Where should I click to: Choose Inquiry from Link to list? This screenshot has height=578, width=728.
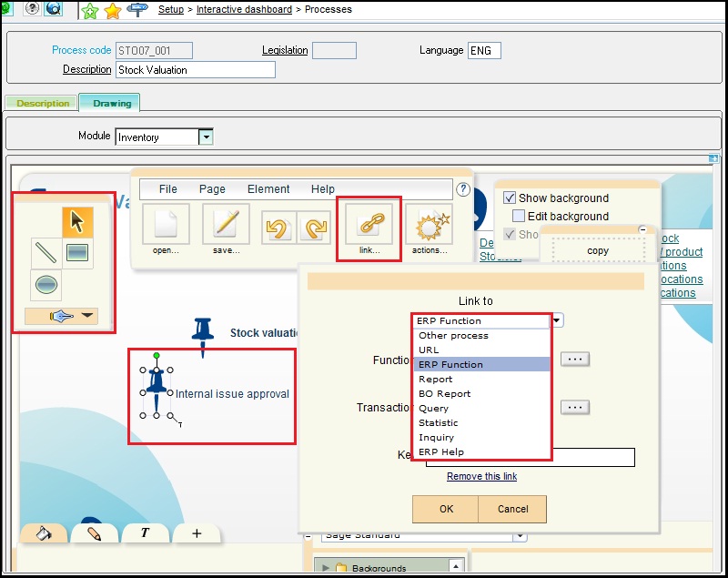(481, 437)
